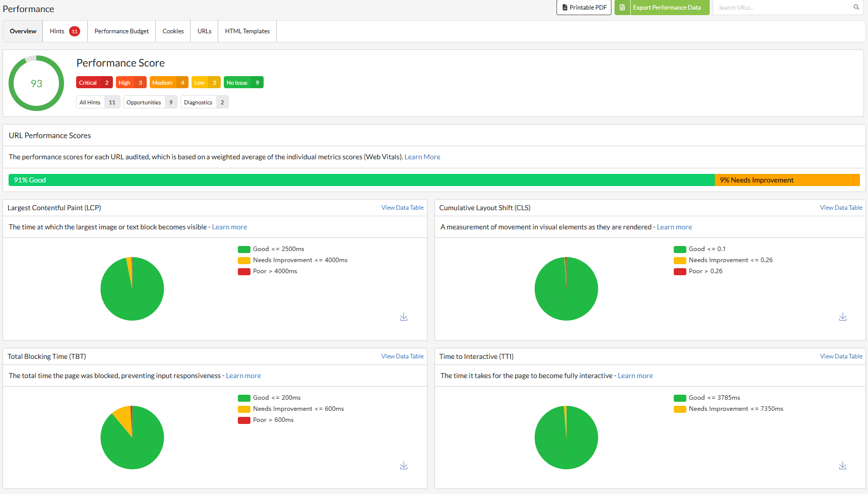View Data Table for Cumulative Layout Shift
The image size is (868, 494).
point(841,208)
